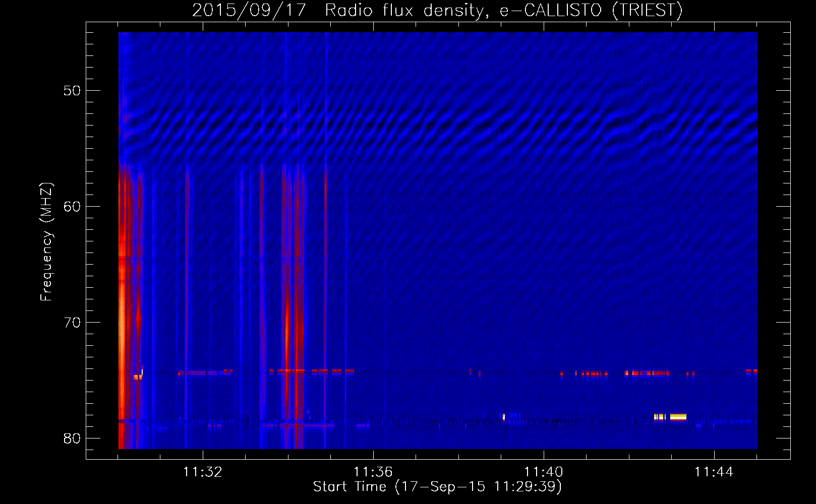Click the 70 MHz frequency tick label
816x504 pixels.
pyautogui.click(x=72, y=323)
